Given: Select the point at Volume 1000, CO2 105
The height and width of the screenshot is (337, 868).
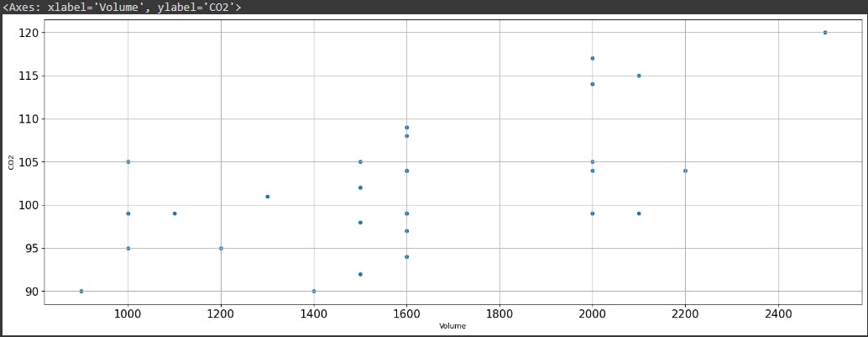Looking at the screenshot, I should click(128, 162).
